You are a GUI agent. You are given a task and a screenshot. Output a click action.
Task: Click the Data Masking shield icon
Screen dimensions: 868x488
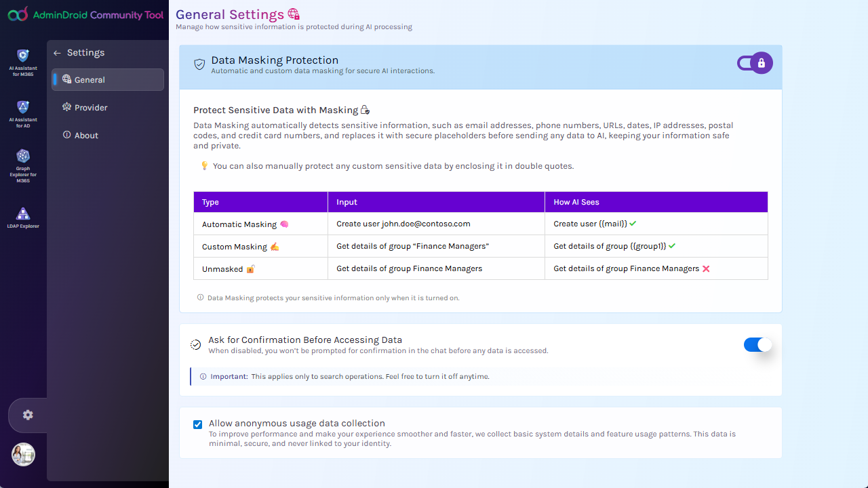click(x=199, y=64)
